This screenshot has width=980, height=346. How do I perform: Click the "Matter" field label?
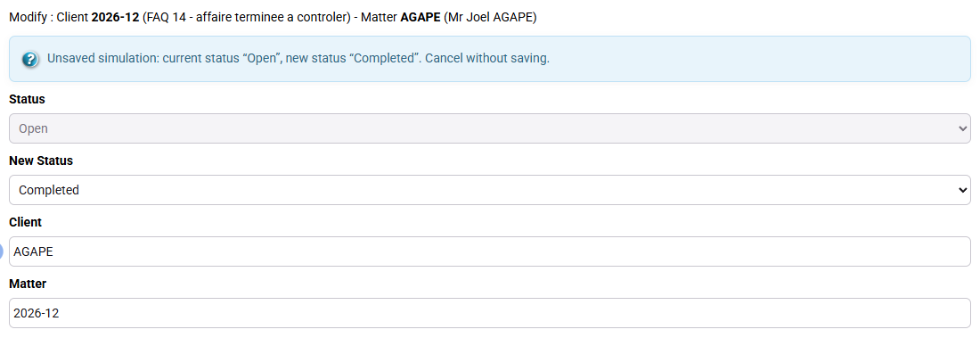(28, 284)
